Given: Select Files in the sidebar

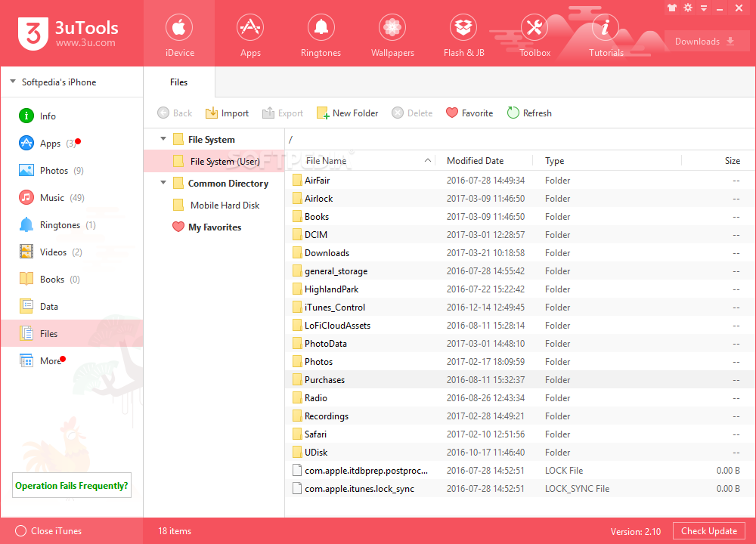Looking at the screenshot, I should point(72,333).
